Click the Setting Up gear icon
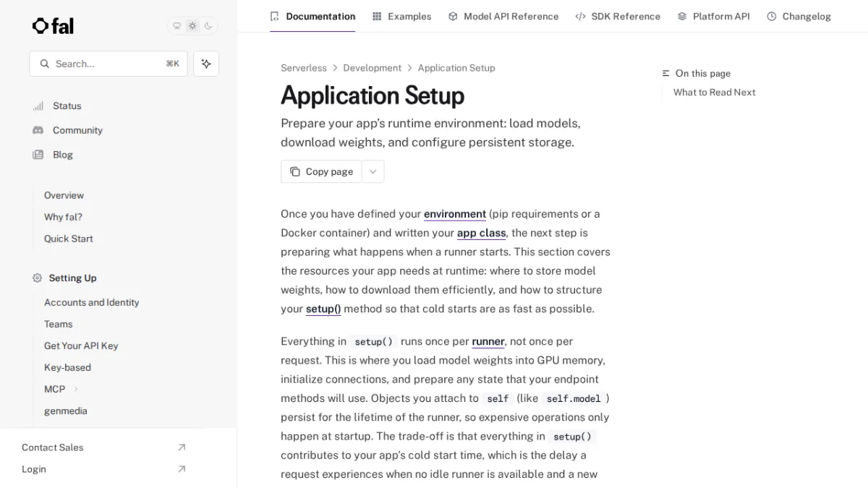Viewport: 868px width, 488px height. coord(38,278)
